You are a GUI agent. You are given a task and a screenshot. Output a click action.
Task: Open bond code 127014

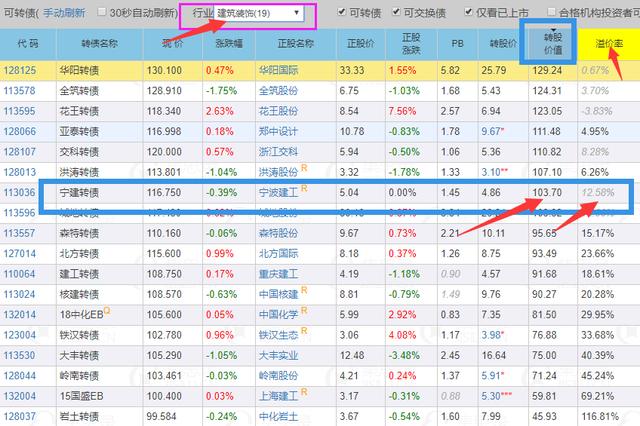[20, 253]
